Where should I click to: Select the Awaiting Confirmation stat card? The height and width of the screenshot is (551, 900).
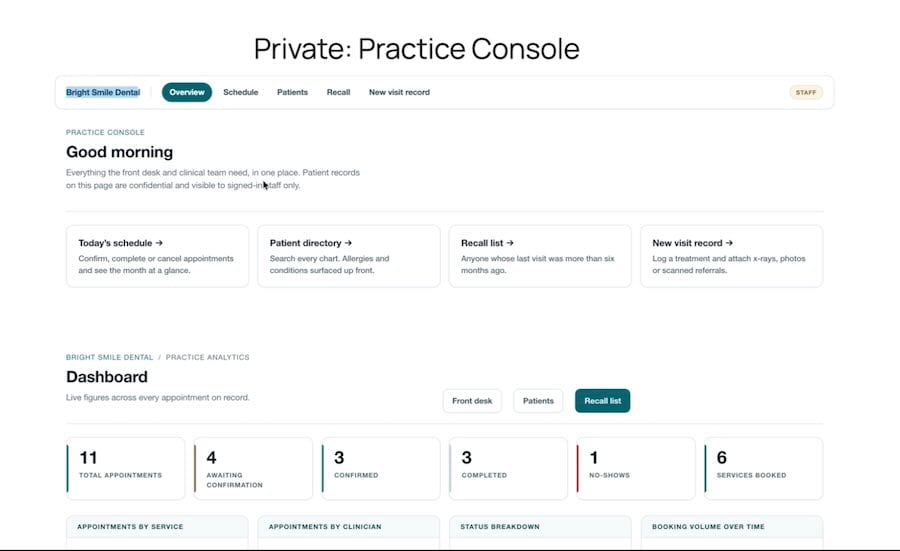253,468
